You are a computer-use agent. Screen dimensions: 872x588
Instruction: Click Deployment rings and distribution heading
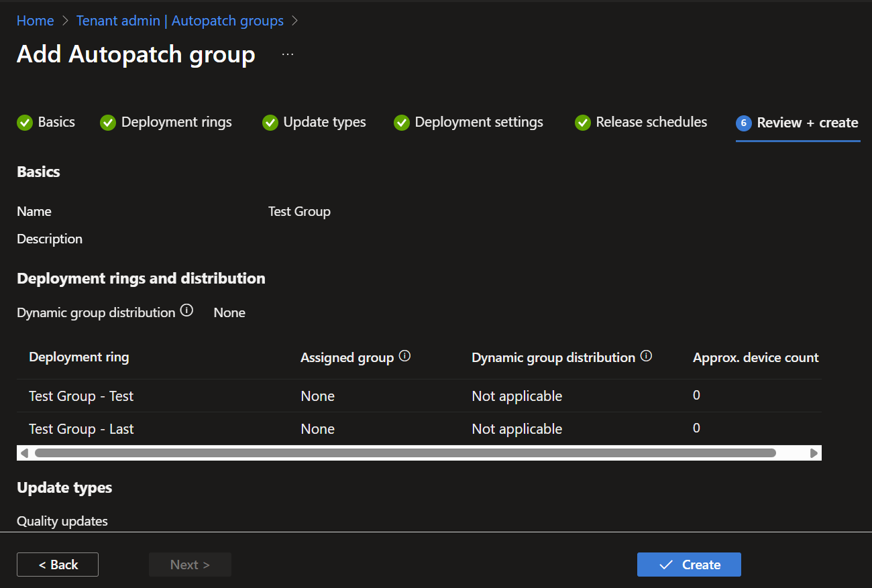pos(141,278)
